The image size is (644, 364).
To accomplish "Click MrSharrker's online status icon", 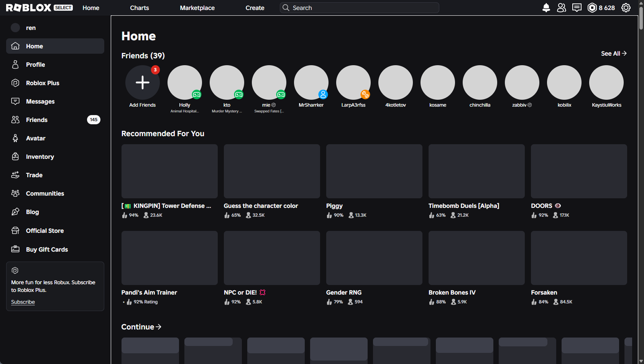I will (323, 94).
